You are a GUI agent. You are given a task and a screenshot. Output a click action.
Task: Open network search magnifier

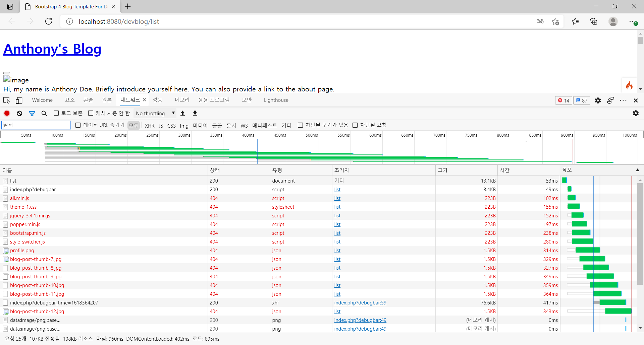point(44,114)
